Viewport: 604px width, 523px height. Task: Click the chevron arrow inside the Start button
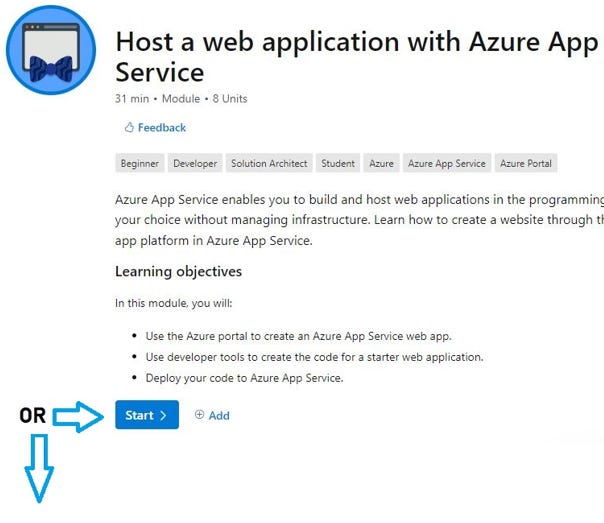(x=163, y=415)
